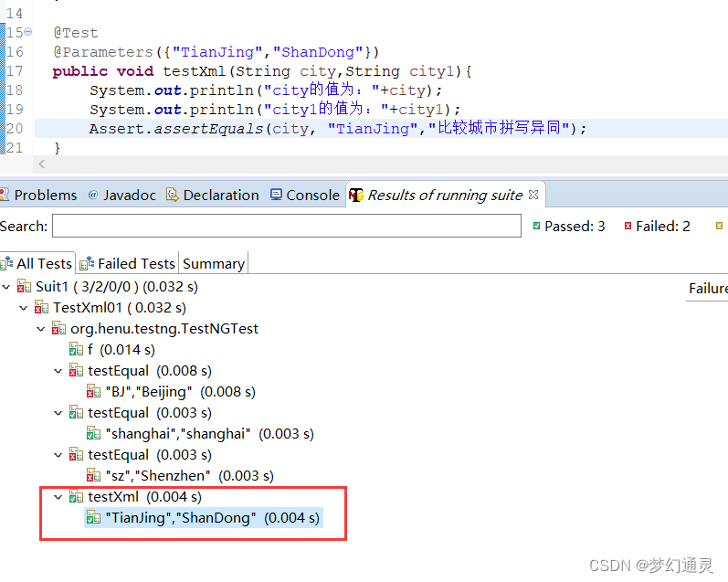The image size is (728, 582).
Task: Click the failed icon beside "sz","Shenzhen"
Action: (93, 476)
